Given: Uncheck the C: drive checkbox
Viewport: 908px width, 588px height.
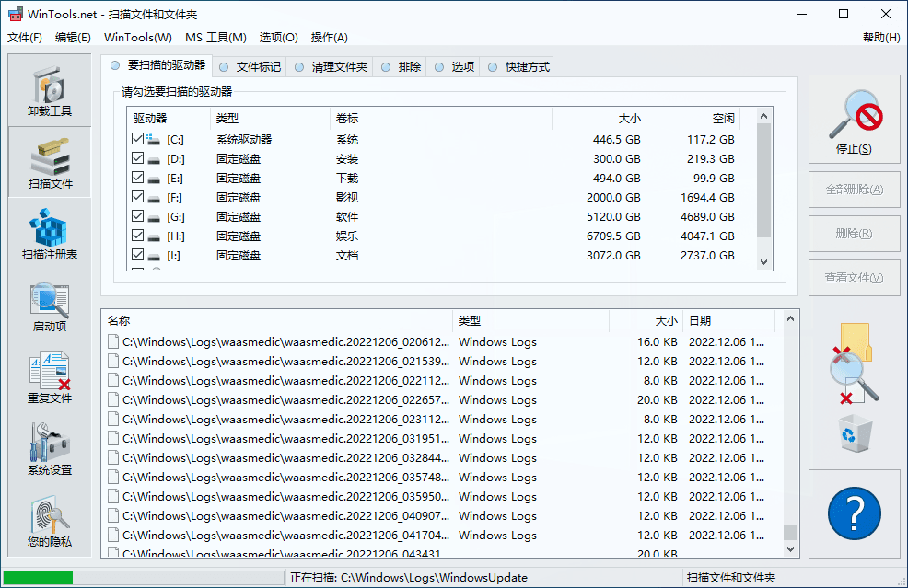Looking at the screenshot, I should click(x=138, y=139).
